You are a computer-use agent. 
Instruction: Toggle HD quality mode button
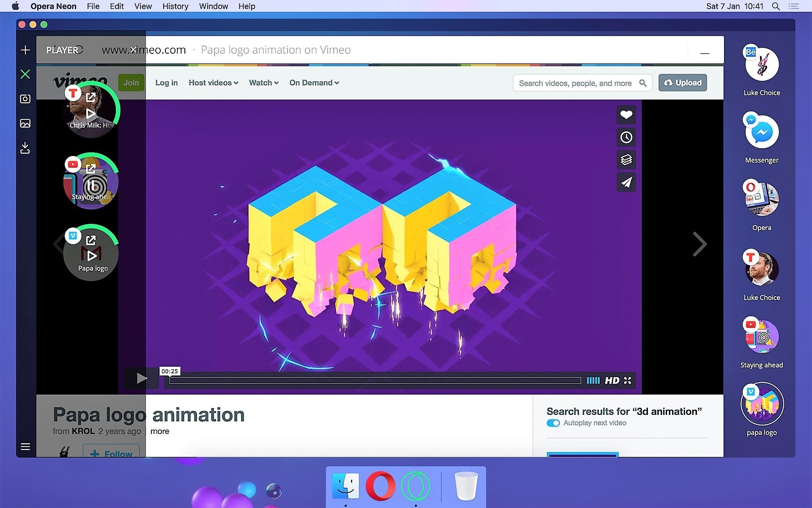(612, 380)
